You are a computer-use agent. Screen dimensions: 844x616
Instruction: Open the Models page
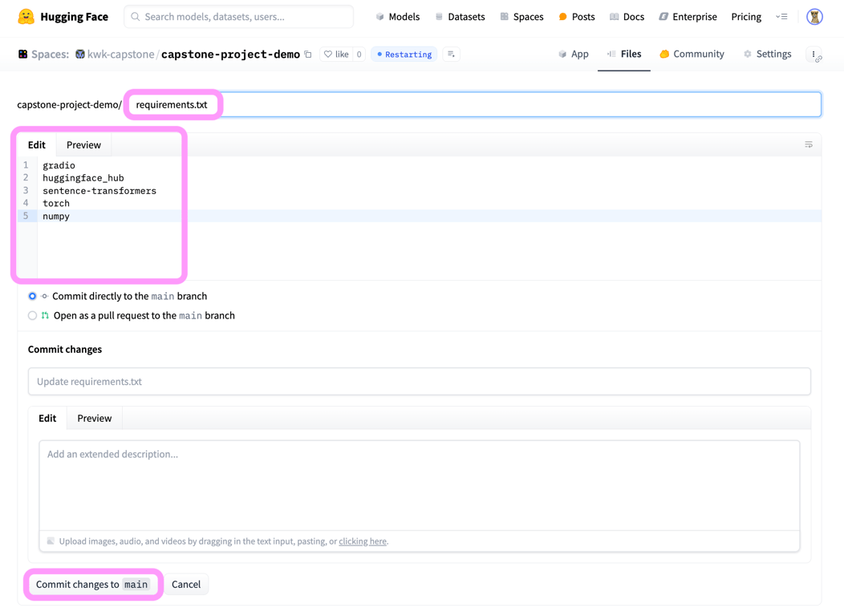398,17
